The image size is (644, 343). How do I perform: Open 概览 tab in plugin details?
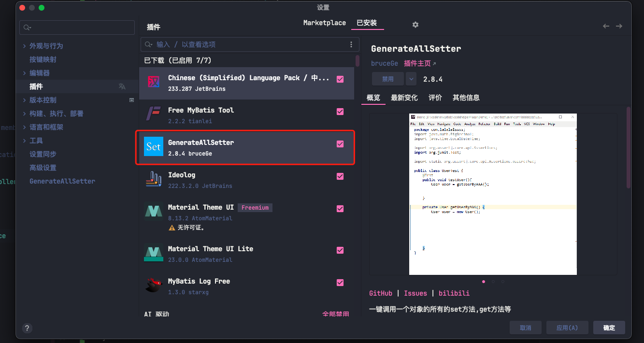[x=373, y=98]
